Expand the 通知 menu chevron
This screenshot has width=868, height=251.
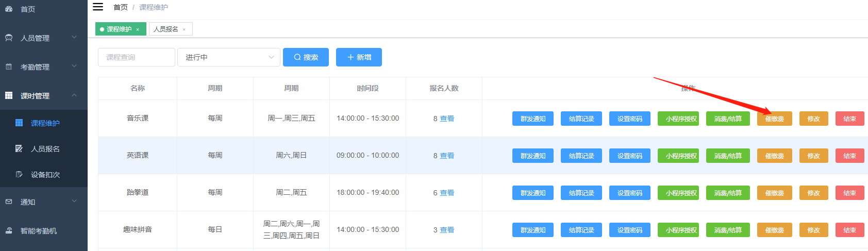click(x=74, y=201)
